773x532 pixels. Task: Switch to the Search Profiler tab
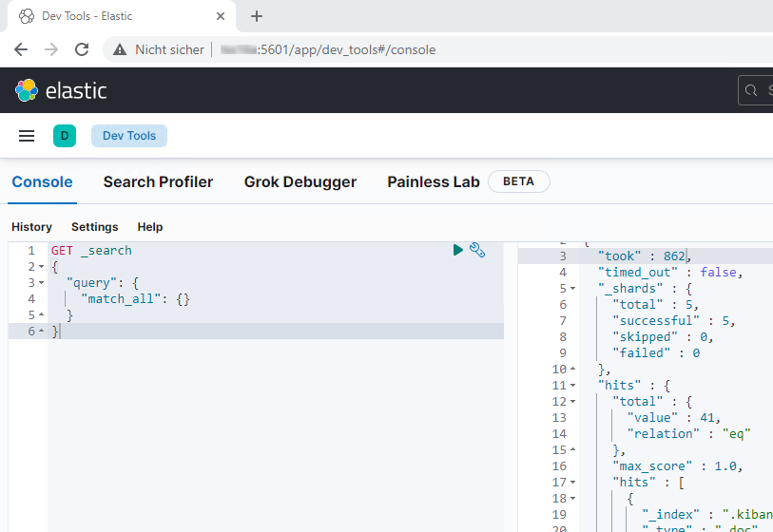[x=158, y=181]
